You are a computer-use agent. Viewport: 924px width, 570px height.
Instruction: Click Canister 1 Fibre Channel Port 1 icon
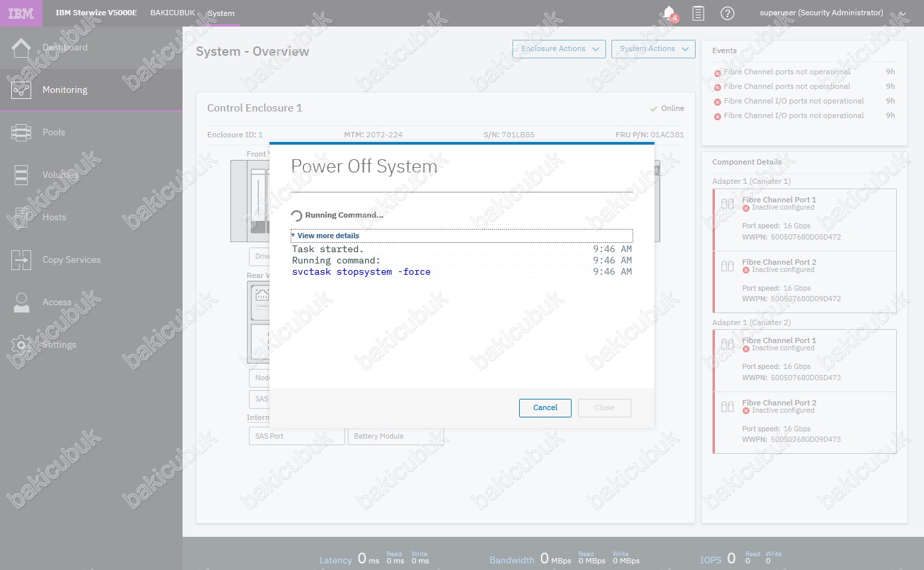(728, 204)
